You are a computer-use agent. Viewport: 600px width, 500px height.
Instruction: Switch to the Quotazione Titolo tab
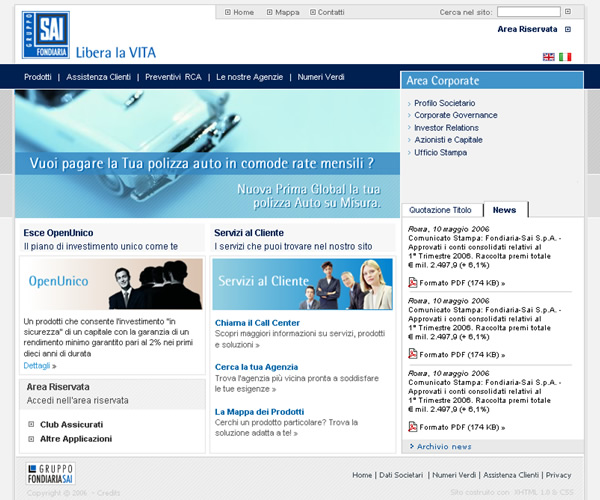[442, 210]
